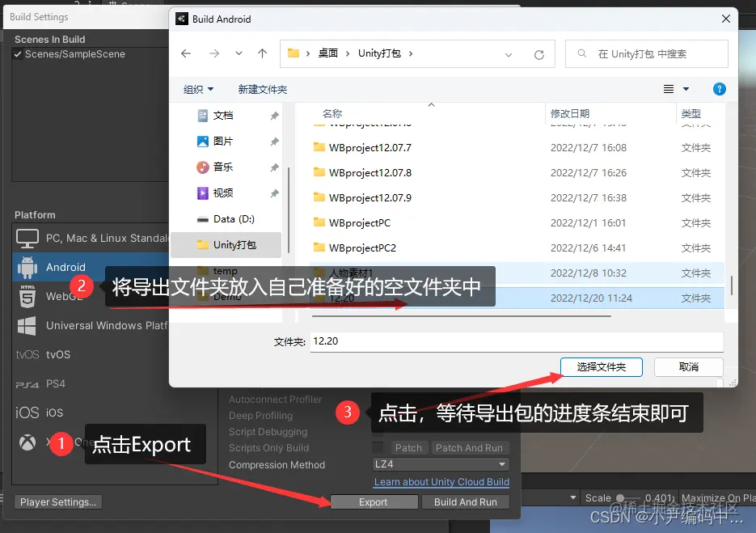Viewport: 756px width, 533px height.
Task: Sort by the 类型 column header
Action: click(x=691, y=114)
